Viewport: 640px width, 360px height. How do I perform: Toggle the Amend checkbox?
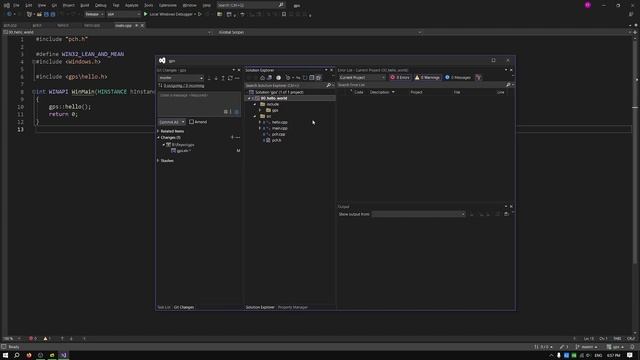191,122
